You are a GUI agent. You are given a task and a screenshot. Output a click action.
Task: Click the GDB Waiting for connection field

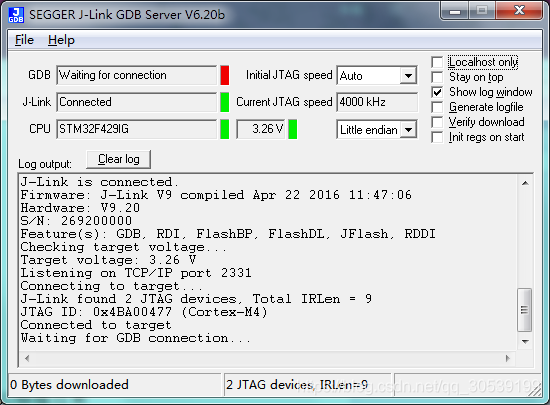[136, 75]
